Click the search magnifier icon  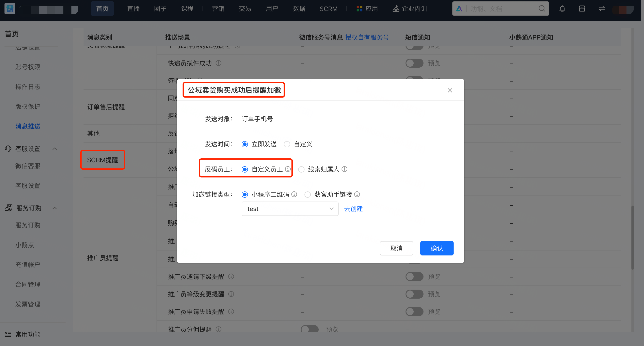[x=542, y=9]
